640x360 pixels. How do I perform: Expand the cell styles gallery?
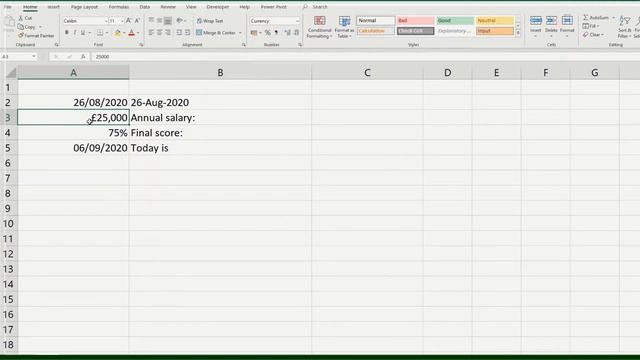coord(518,33)
